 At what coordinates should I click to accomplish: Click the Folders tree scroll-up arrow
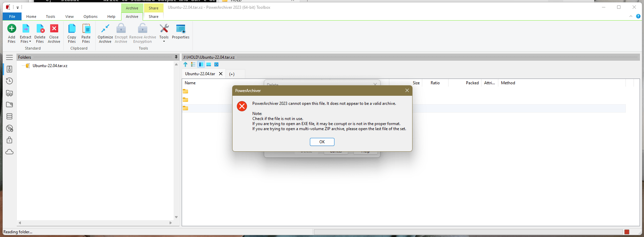coord(176,64)
